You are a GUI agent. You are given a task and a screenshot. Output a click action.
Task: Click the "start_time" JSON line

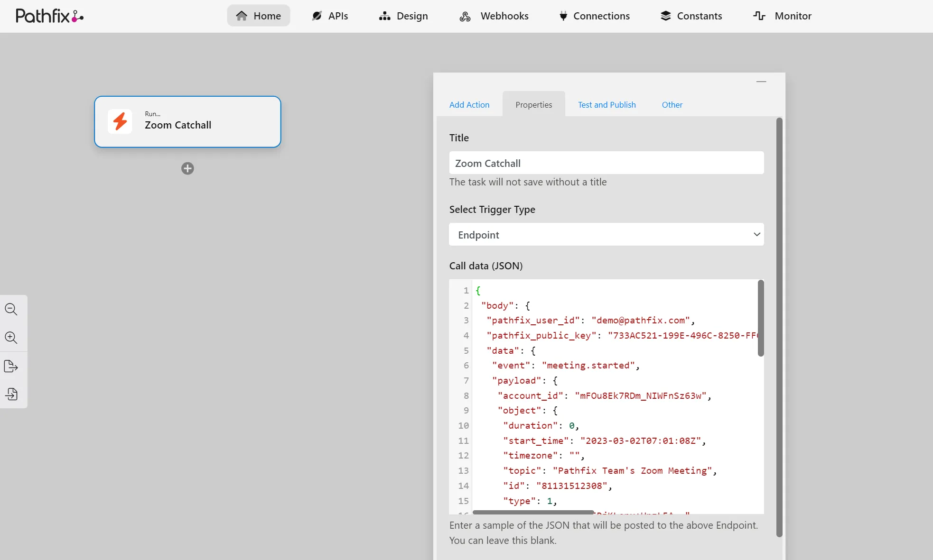coord(605,441)
